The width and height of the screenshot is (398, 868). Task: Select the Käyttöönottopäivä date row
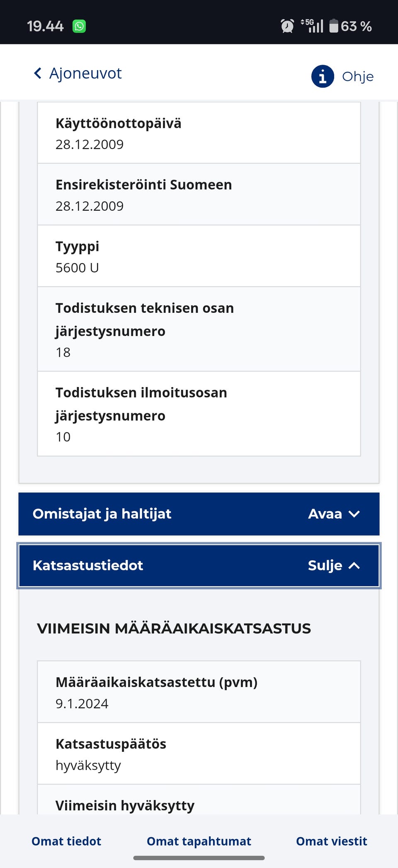[x=199, y=133]
